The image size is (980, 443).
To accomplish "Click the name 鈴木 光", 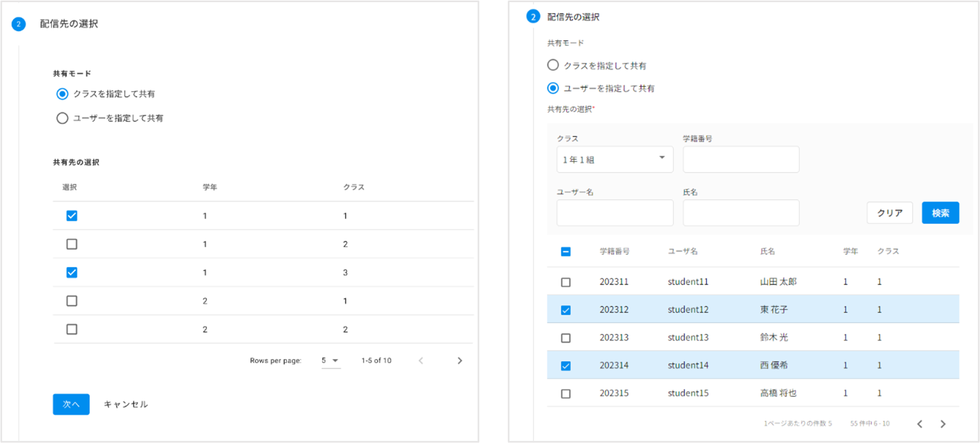I will click(x=774, y=337).
